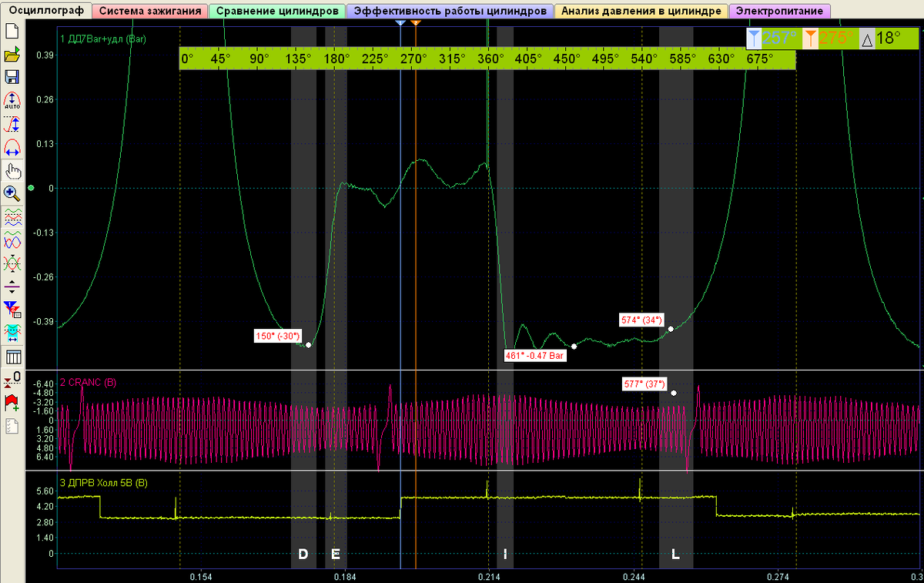Click the 180° mark on angle ruler

pos(336,59)
